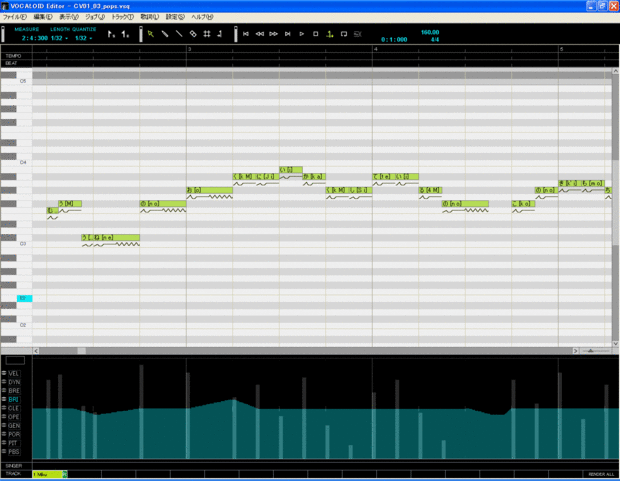Select the POR control parameter

[14, 435]
